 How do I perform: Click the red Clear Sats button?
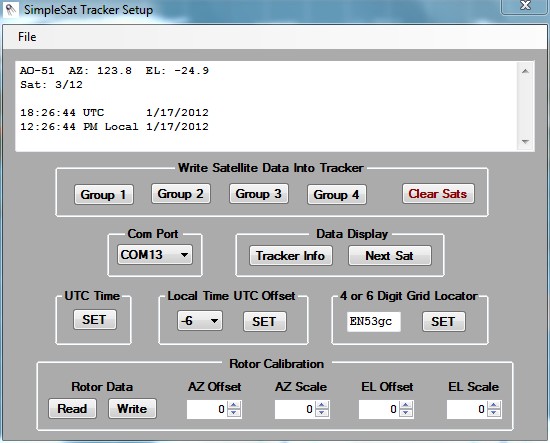(x=438, y=194)
